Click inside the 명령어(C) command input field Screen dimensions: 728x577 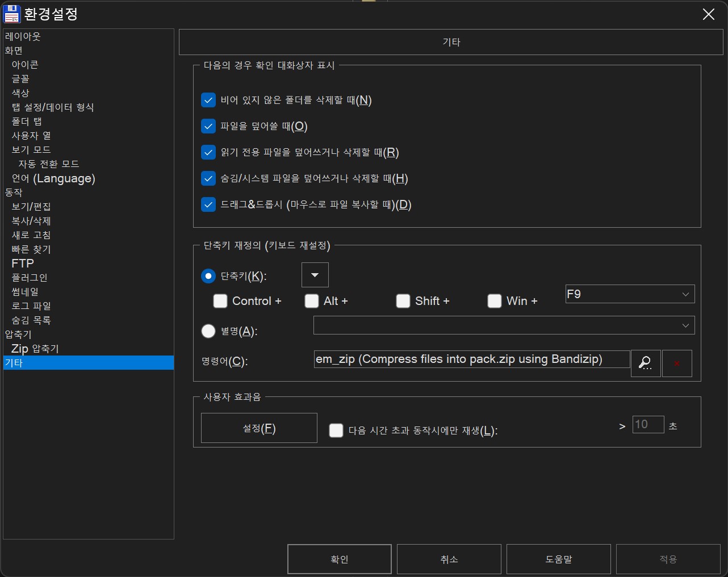pos(471,359)
